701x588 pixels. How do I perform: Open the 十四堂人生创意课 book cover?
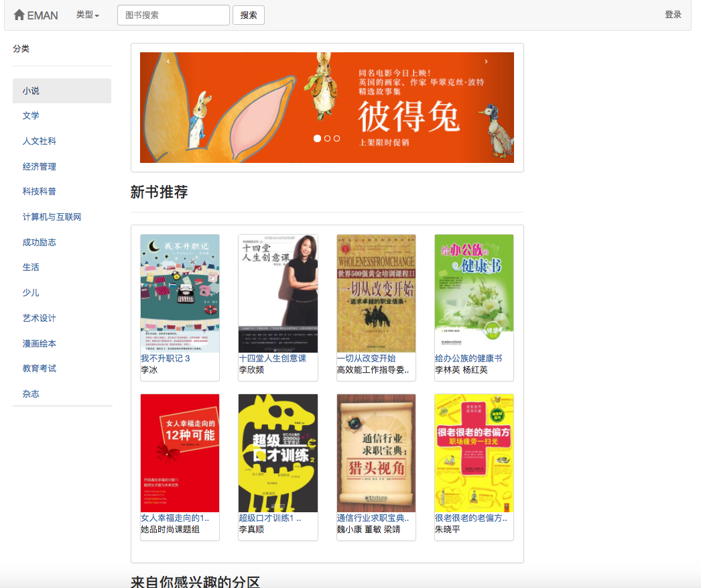click(x=278, y=293)
